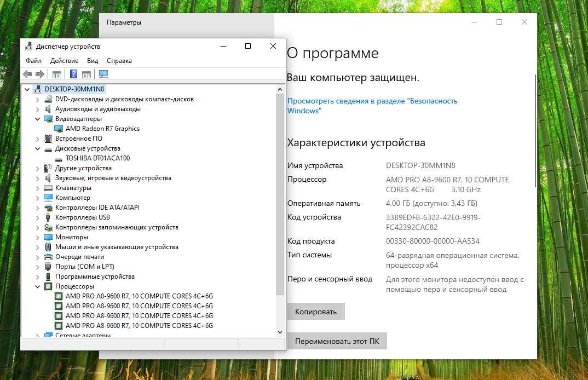Click the green chip icon beside Процессоры
The width and height of the screenshot is (588, 380).
48,286
